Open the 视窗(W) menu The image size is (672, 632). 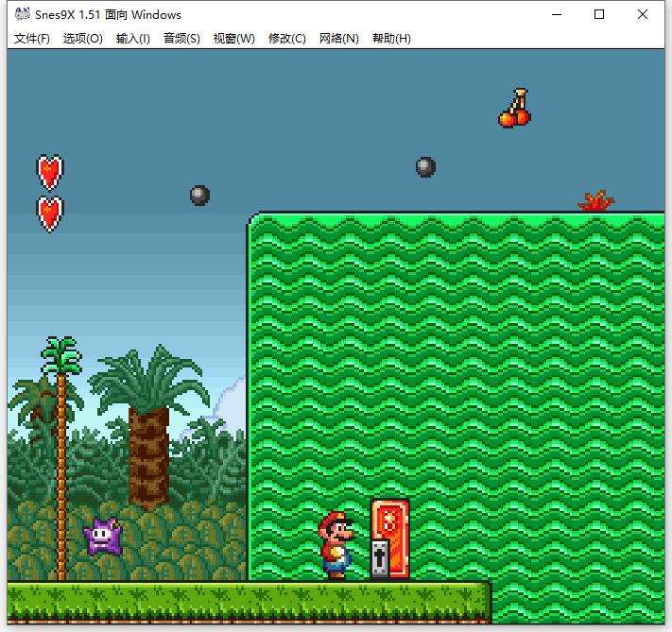[234, 39]
